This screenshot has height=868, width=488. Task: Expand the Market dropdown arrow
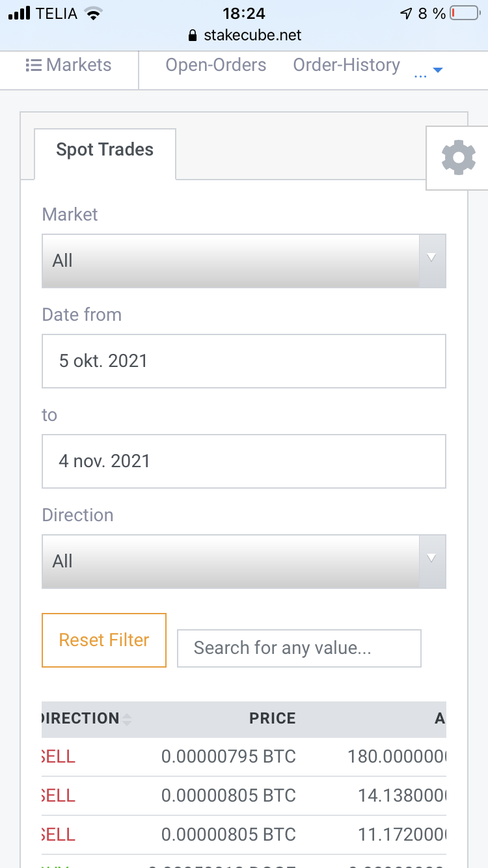432,261
